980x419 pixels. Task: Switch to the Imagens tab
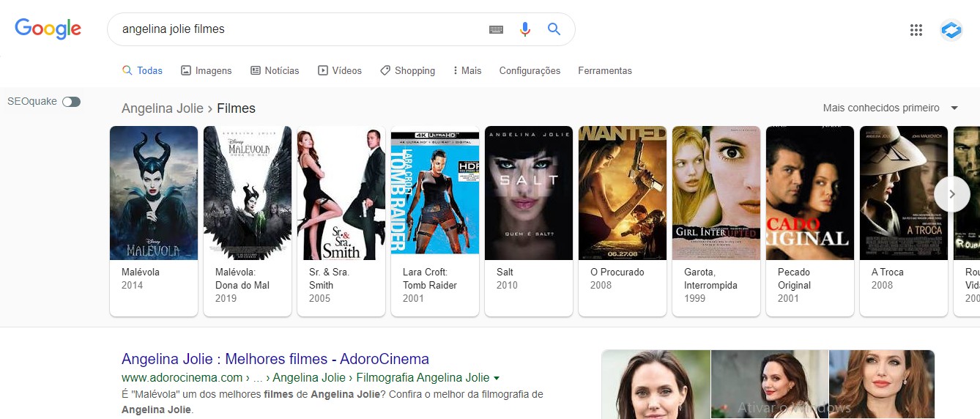point(206,71)
